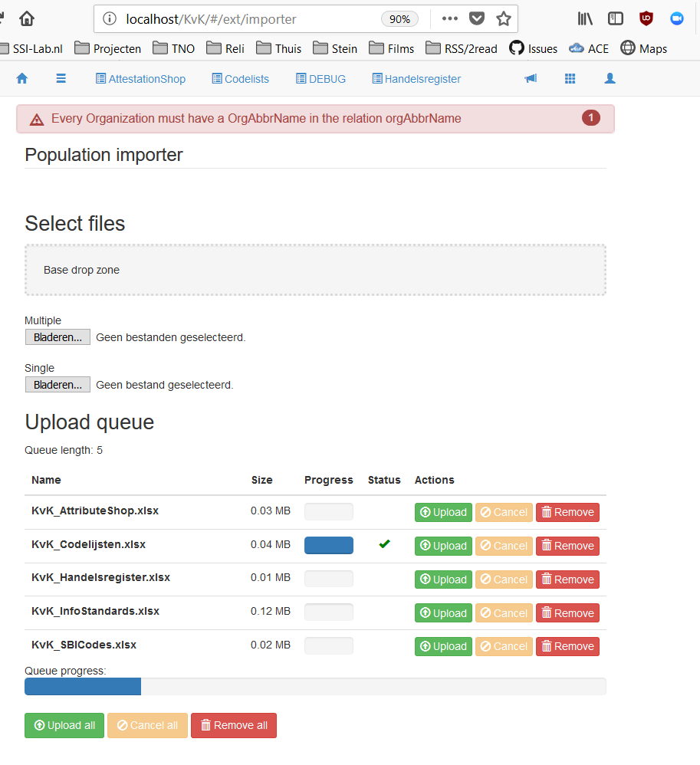
Task: Select file name KvK_SBICodes.xlsx
Action: click(84, 645)
